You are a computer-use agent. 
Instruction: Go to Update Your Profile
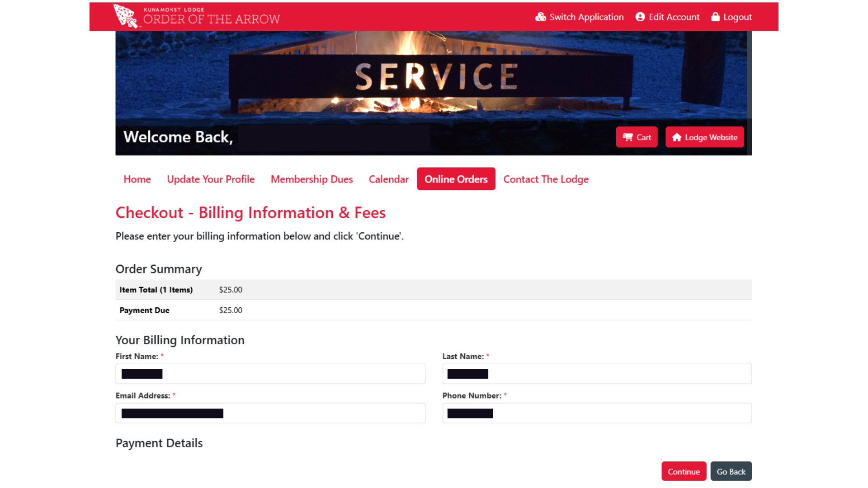(211, 179)
